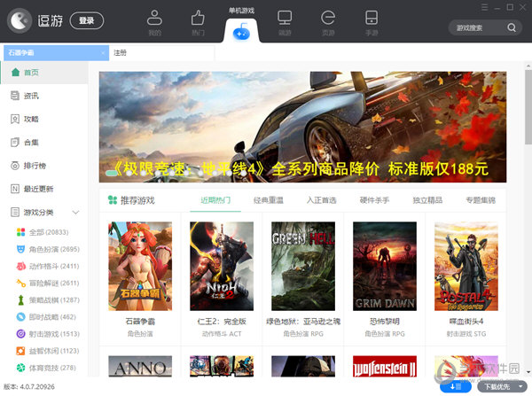Collapse the 游戏分类 chevron
The image size is (532, 396).
75,213
